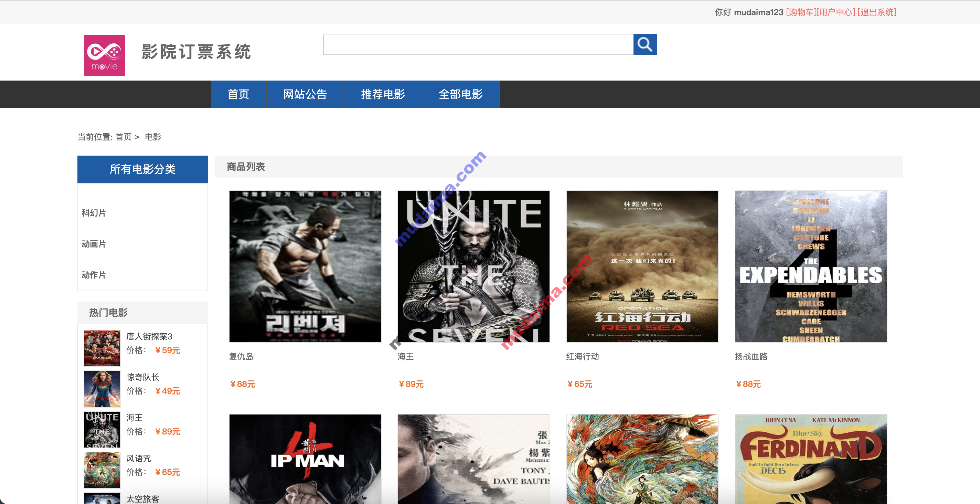Select the 动作片 category
Image resolution: width=980 pixels, height=504 pixels.
tap(94, 274)
